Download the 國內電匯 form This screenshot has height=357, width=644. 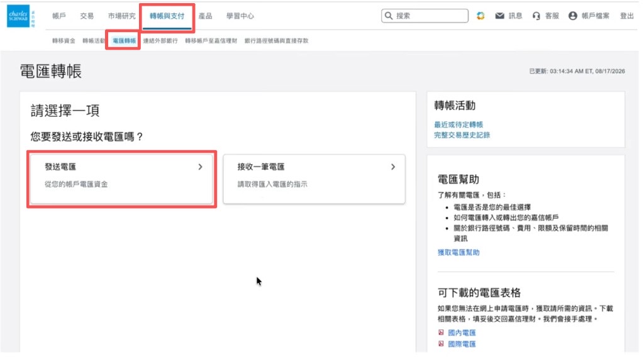click(462, 332)
